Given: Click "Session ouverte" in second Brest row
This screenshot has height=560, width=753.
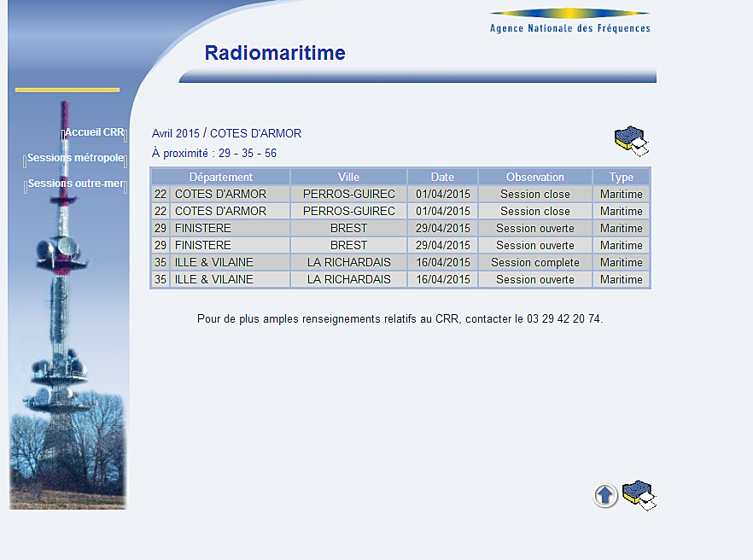Looking at the screenshot, I should pos(535,245).
